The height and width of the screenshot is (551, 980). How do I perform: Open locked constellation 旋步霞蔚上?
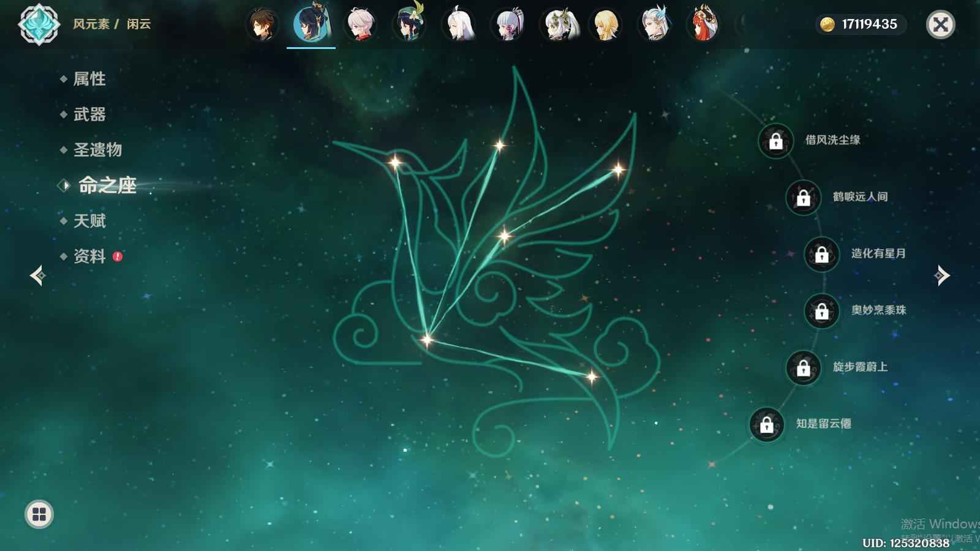coord(804,368)
